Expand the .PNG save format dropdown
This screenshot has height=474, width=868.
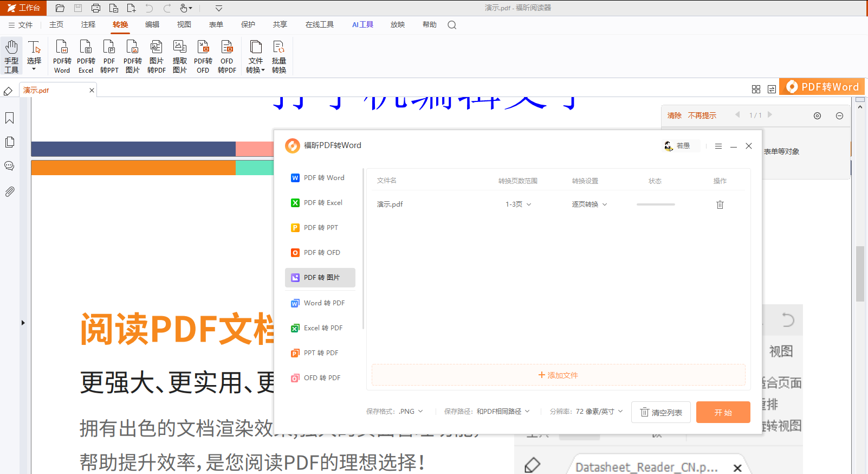pyautogui.click(x=411, y=412)
